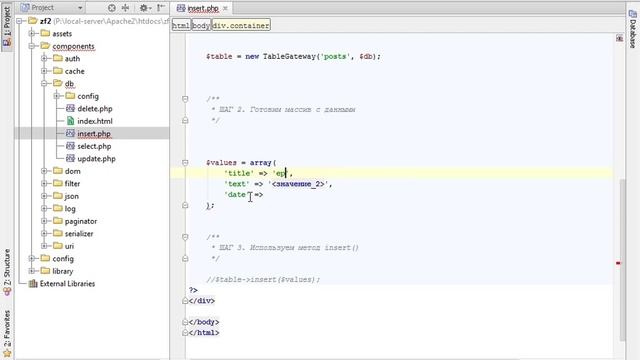
Task: Click the select.php file icon
Action: [x=70, y=146]
